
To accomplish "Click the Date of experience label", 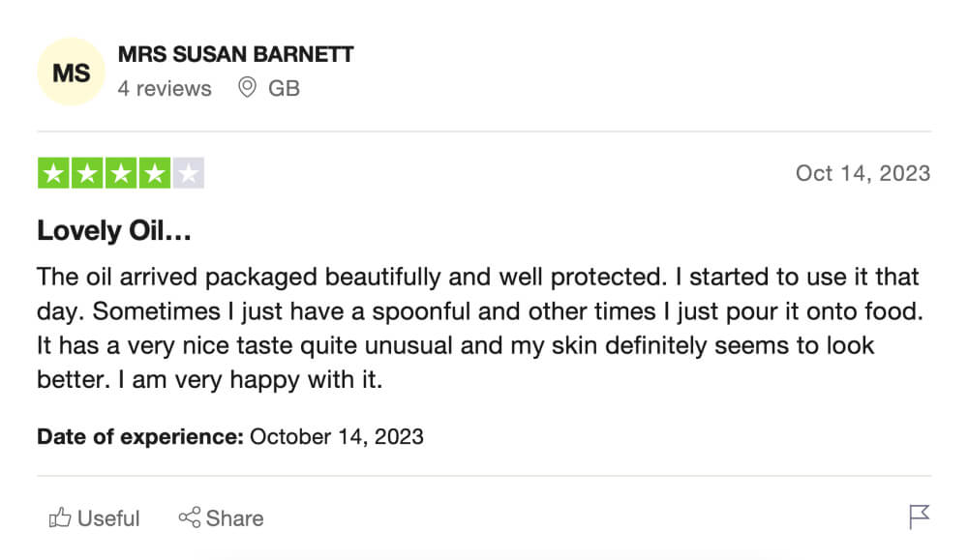I will [x=140, y=436].
